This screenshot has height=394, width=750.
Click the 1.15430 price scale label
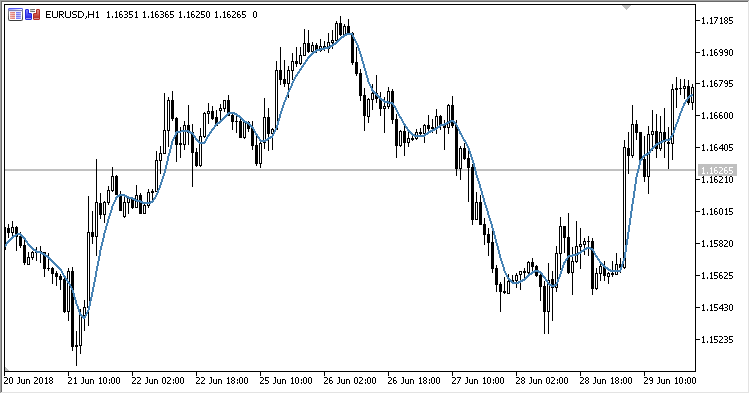pyautogui.click(x=717, y=307)
